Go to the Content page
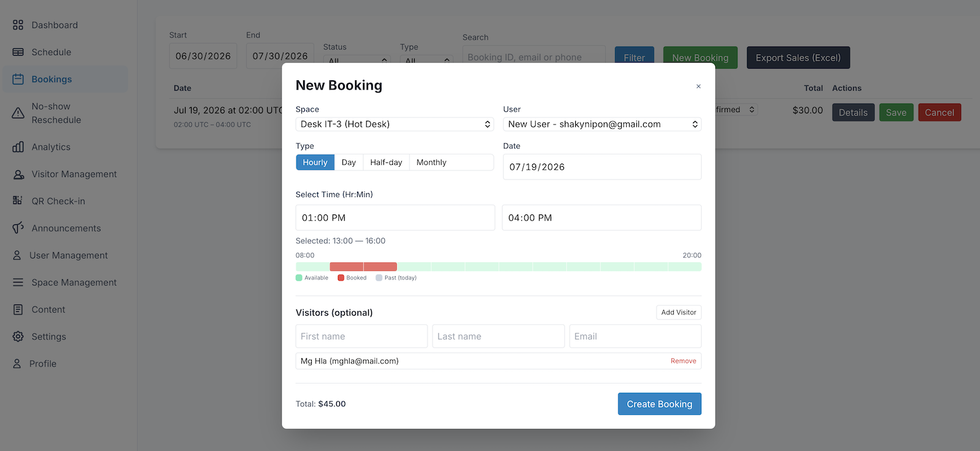The image size is (980, 451). pyautogui.click(x=48, y=309)
